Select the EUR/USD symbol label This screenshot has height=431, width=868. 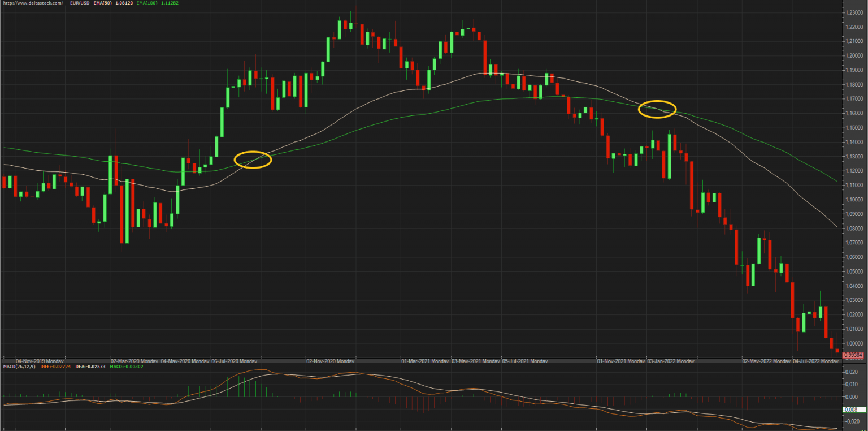81,2
